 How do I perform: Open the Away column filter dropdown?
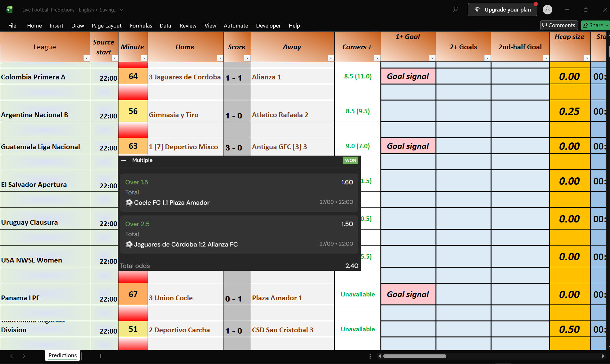click(331, 58)
